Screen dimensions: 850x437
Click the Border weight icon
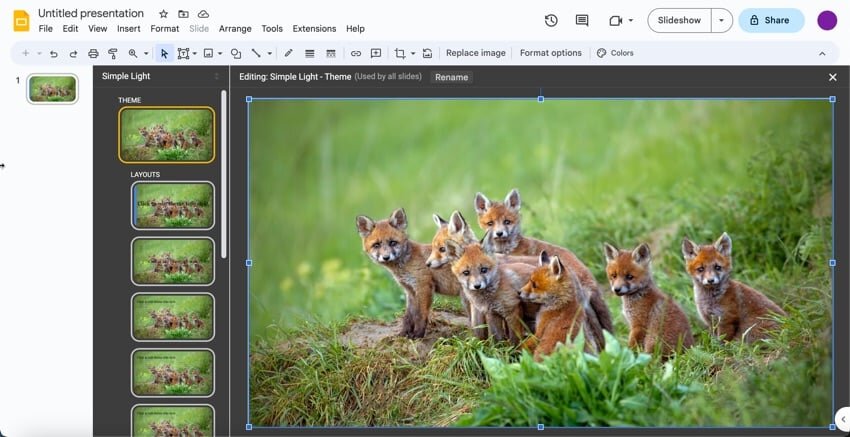(310, 53)
